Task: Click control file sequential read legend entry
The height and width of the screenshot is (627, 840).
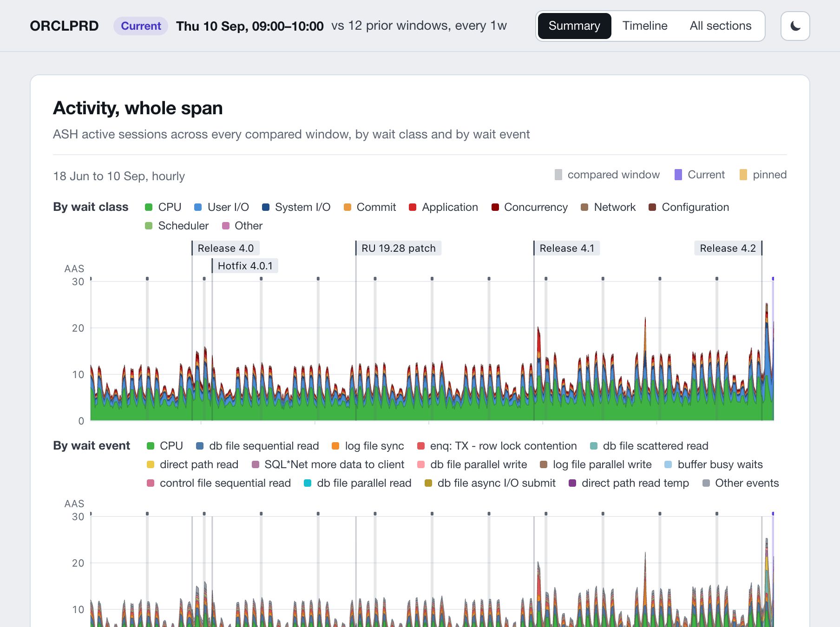Action: [218, 483]
